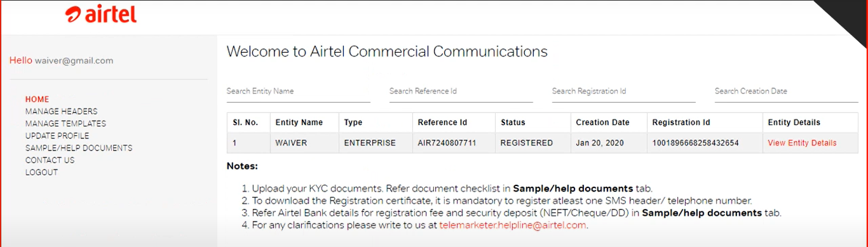Open the HOME menu item
This screenshot has height=247, width=868.
37,99
